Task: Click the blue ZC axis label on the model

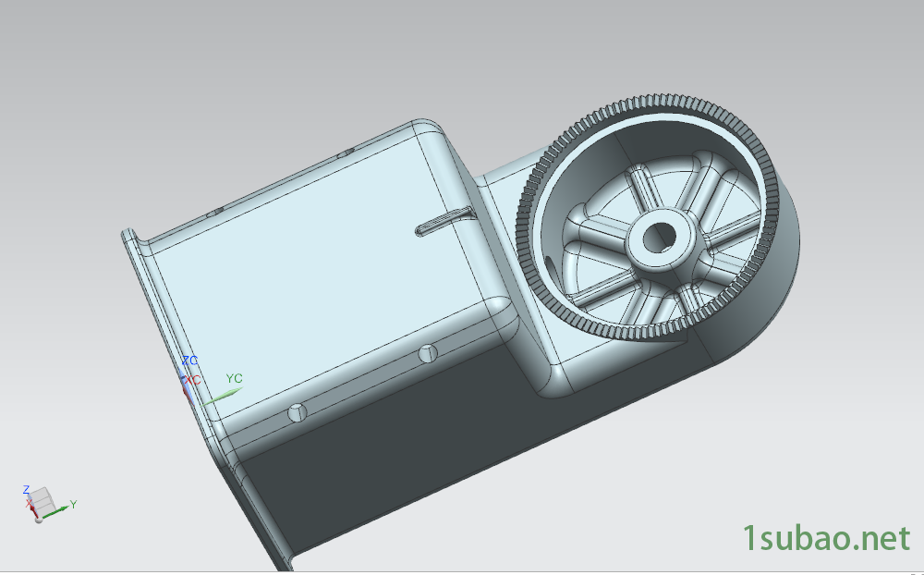Action: pyautogui.click(x=189, y=361)
